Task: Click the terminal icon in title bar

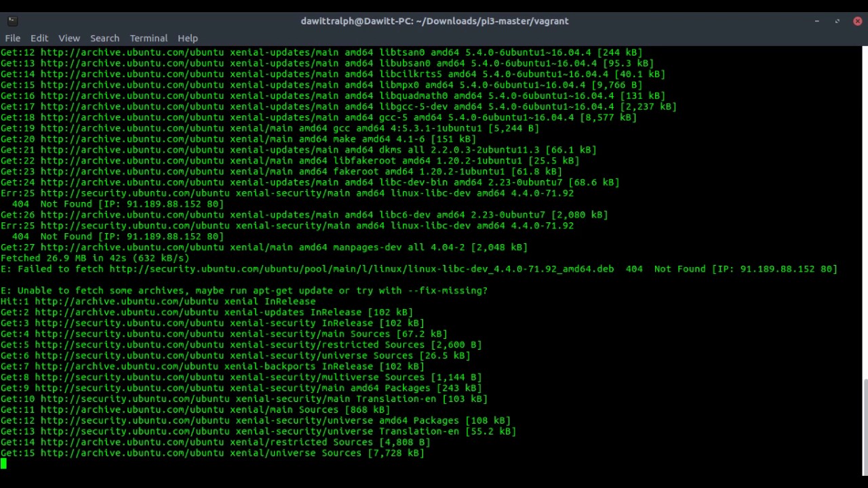Action: [12, 21]
